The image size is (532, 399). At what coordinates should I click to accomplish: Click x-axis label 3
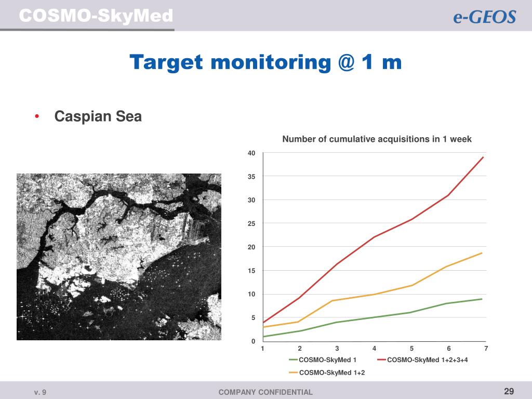coord(337,349)
